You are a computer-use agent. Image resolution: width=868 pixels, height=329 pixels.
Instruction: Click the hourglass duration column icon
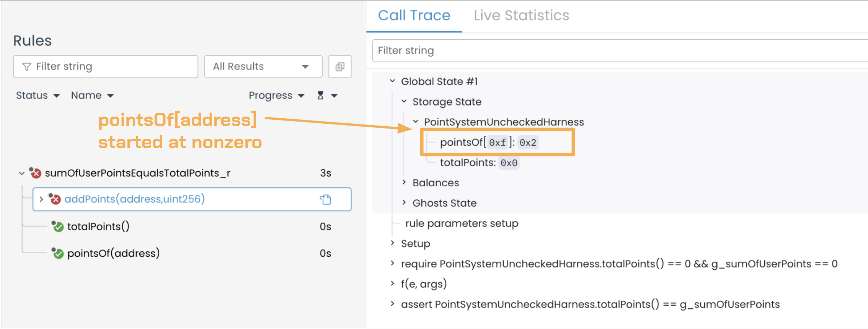click(x=320, y=95)
